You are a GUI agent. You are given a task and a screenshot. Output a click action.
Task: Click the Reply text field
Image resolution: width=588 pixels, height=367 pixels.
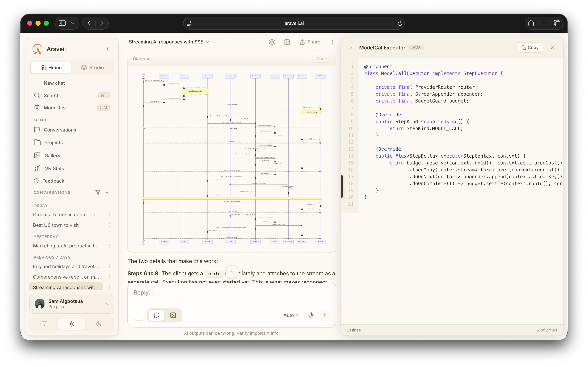pos(232,293)
